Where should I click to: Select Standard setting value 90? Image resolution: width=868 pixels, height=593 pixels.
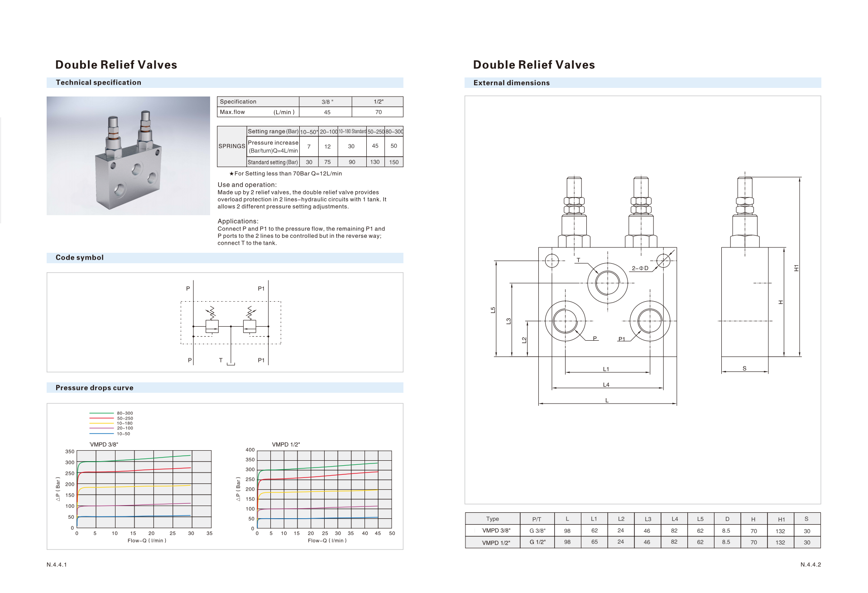[352, 162]
